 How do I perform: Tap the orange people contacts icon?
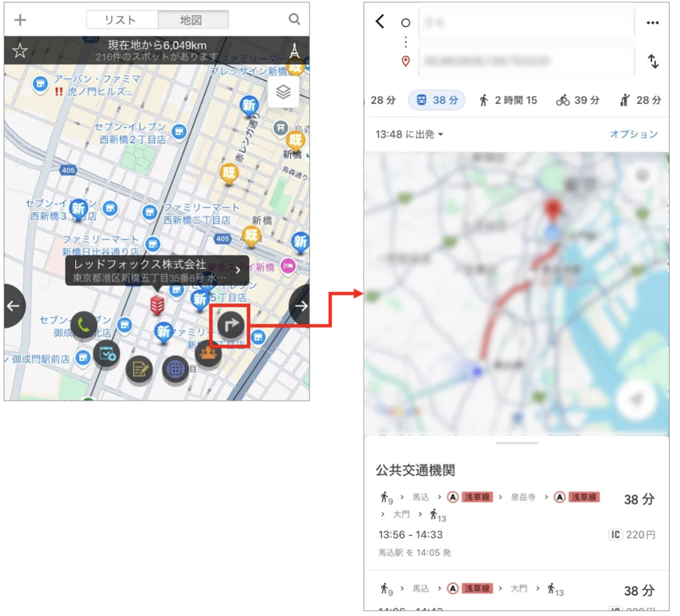coord(208,353)
